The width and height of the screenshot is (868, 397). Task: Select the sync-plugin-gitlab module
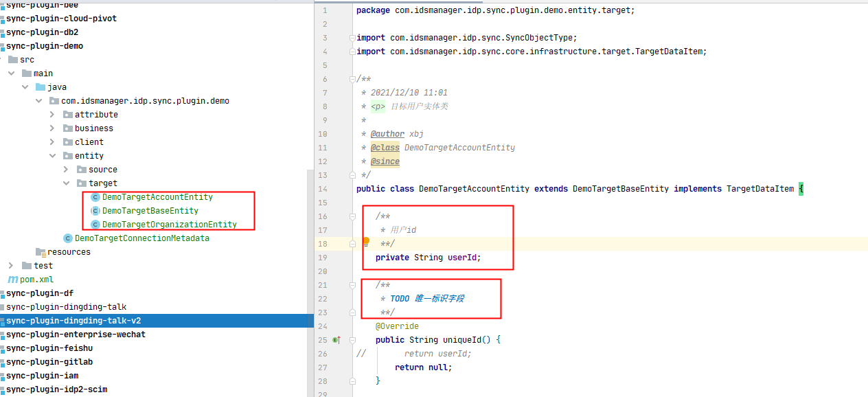pyautogui.click(x=49, y=362)
